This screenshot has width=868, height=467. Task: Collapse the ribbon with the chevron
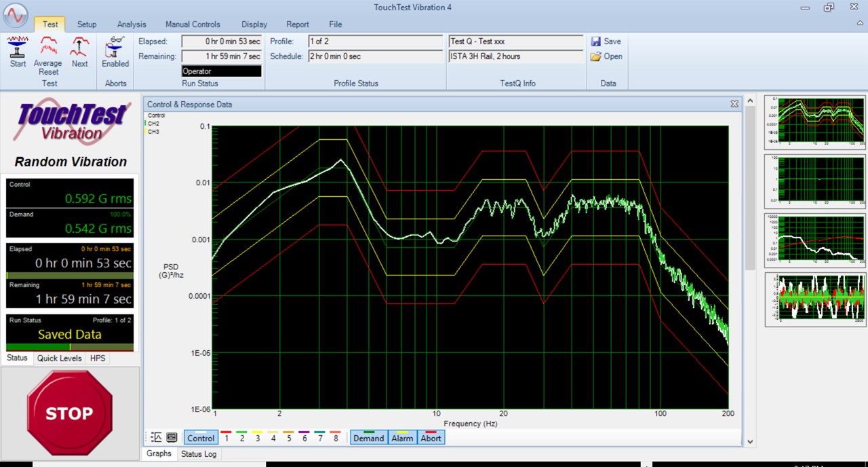859,24
